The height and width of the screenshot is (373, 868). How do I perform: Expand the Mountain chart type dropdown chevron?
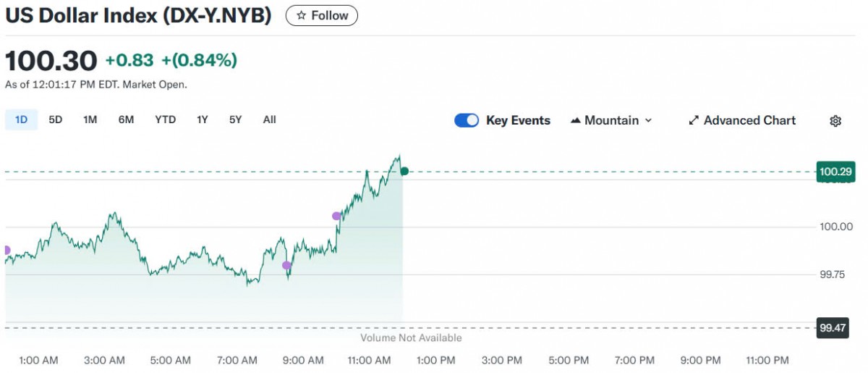(648, 121)
